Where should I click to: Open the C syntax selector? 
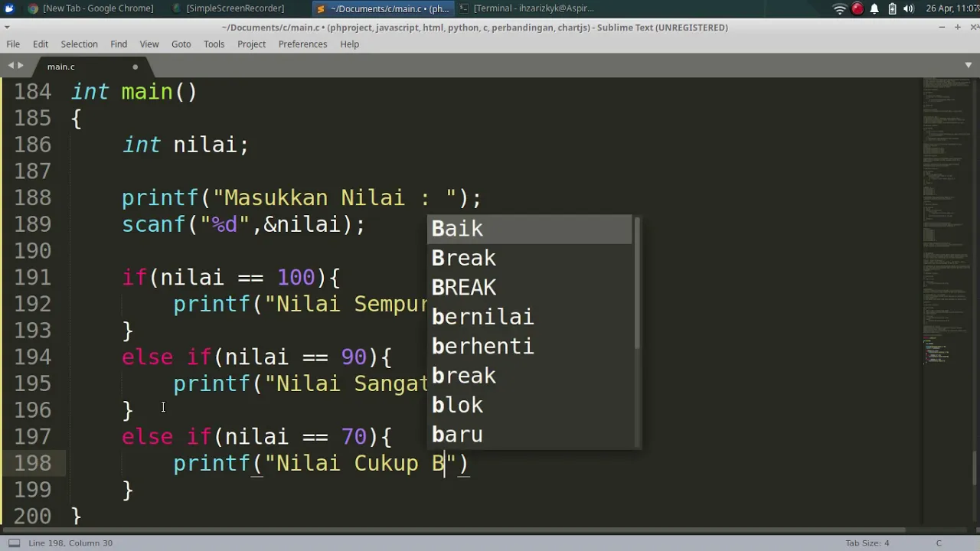[939, 543]
